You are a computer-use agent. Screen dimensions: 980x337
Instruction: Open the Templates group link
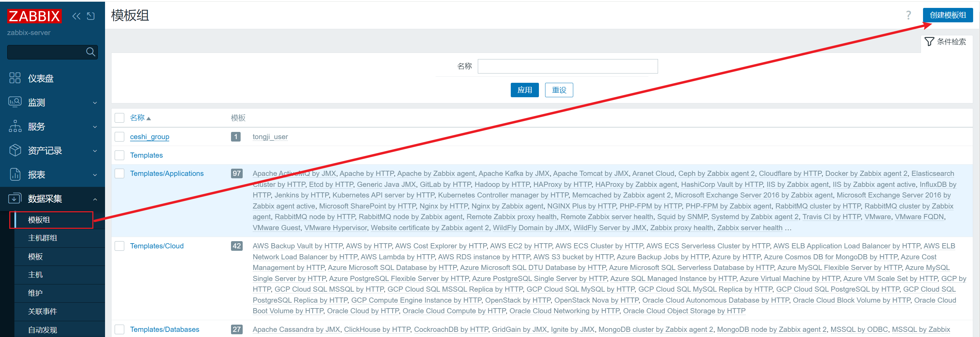[147, 155]
